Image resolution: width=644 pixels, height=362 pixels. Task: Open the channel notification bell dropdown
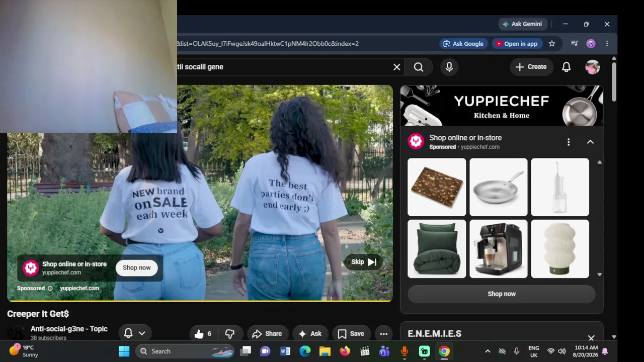click(134, 333)
